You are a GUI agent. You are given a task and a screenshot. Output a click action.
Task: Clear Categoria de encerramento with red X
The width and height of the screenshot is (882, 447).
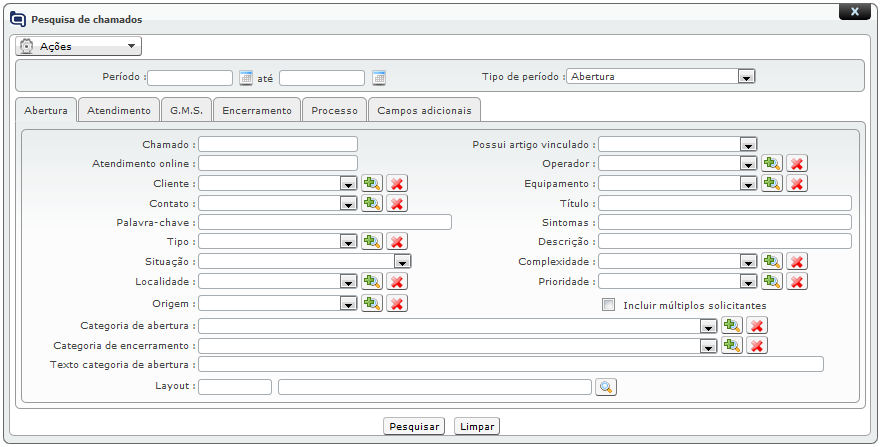coord(757,345)
